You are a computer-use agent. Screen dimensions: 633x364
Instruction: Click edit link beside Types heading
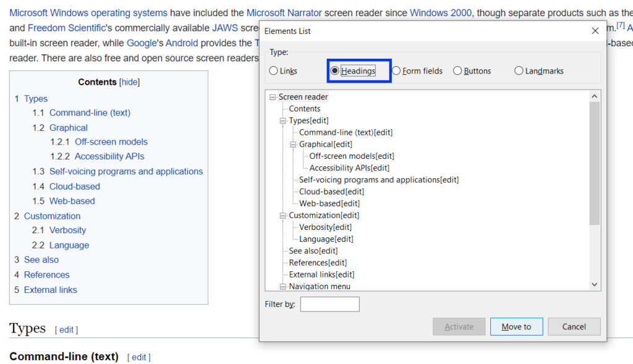tap(66, 330)
